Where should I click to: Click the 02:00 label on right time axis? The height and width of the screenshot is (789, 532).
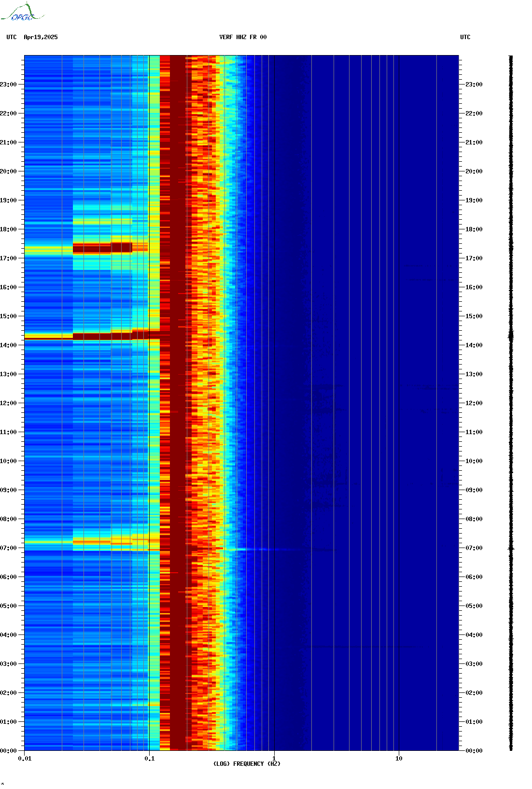474,693
